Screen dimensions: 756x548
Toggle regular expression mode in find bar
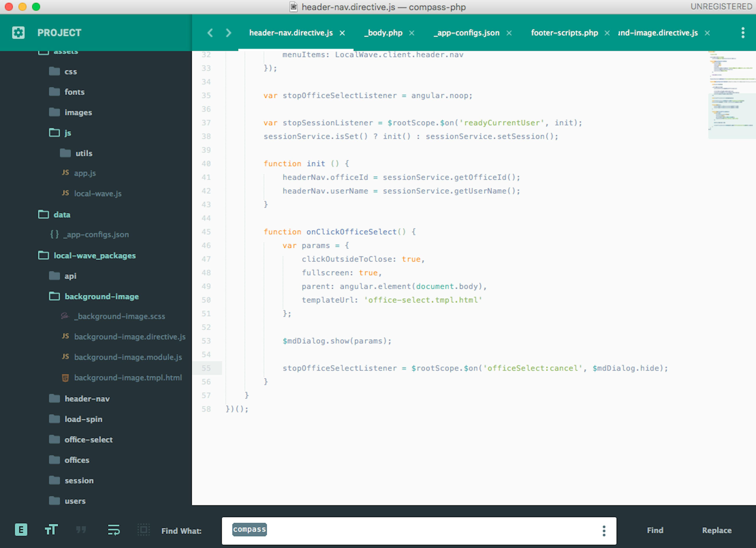coord(21,530)
